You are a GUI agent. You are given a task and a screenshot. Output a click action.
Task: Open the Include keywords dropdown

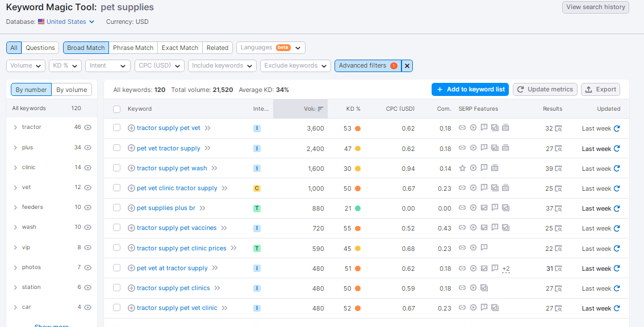coord(222,66)
